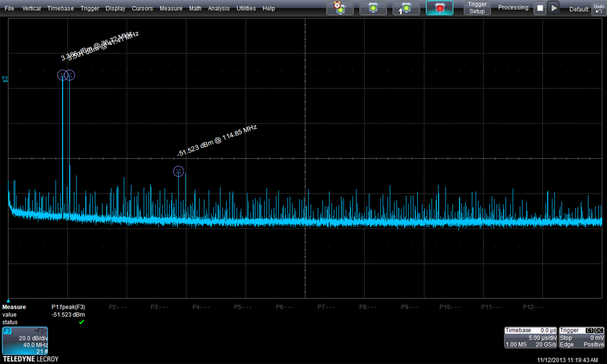607x364 pixels.
Task: Select the empty P2 measurement slot
Action: coord(116,307)
